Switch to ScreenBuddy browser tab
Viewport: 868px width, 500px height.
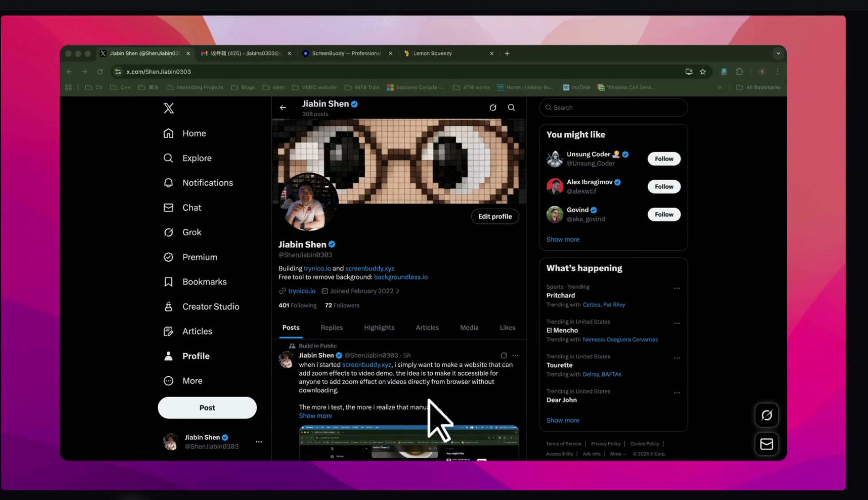coord(347,53)
